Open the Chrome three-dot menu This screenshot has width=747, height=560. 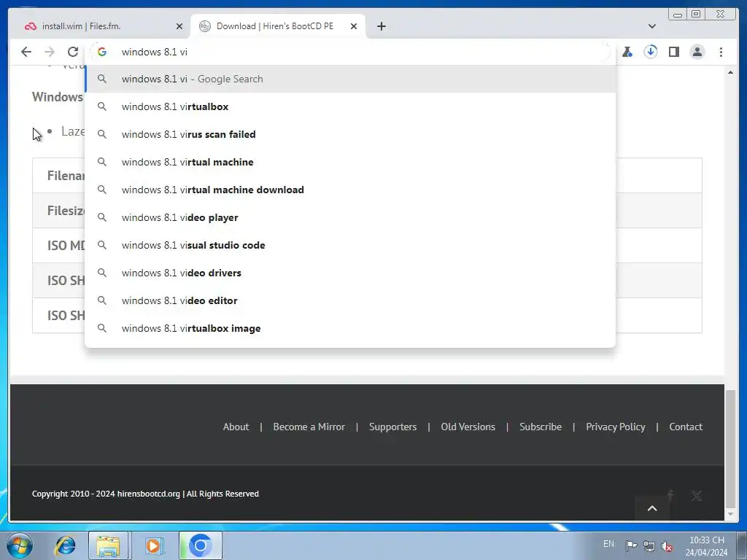point(721,52)
